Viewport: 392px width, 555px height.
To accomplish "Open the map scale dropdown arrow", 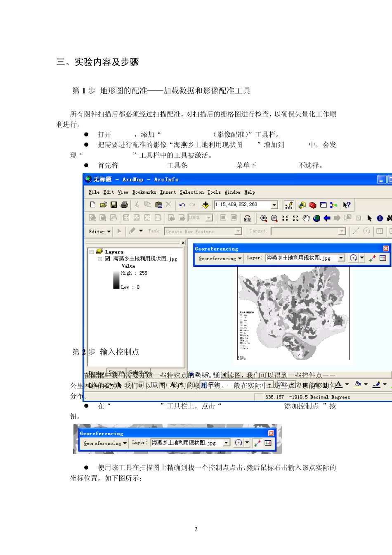I will click(274, 205).
